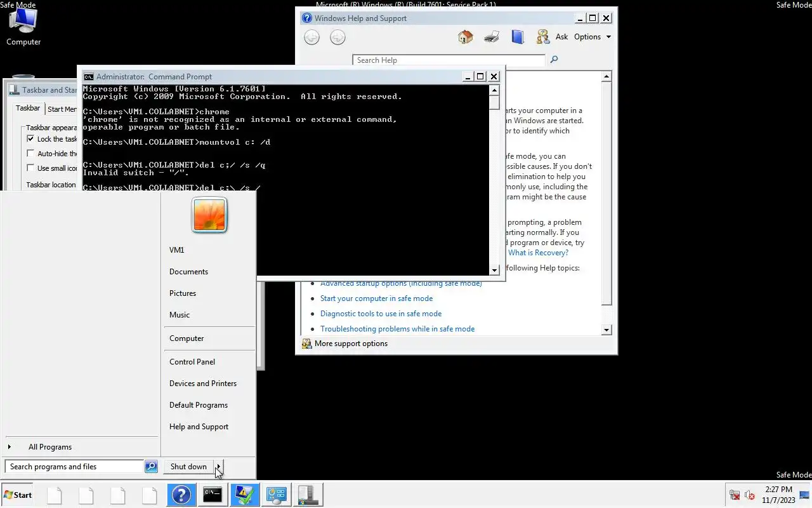Click the More support options icon
The width and height of the screenshot is (812, 508).
(x=307, y=344)
